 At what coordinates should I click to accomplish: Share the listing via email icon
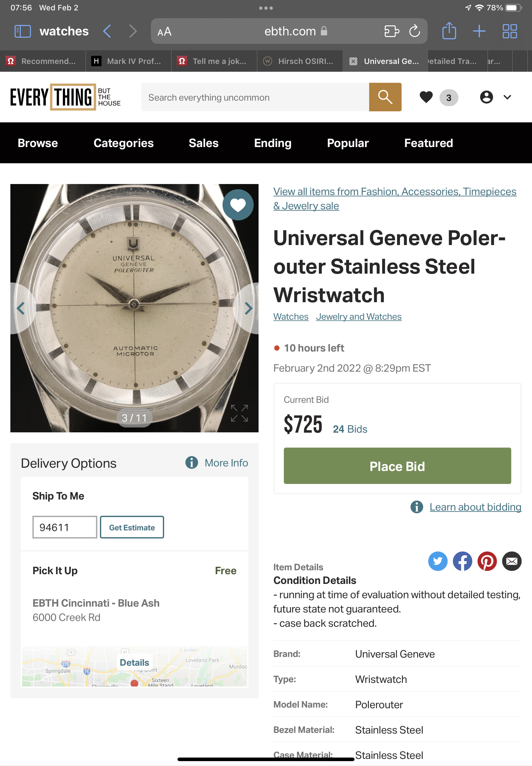click(511, 561)
